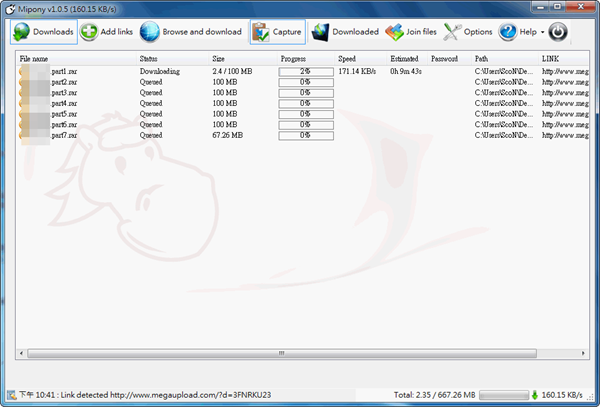Click the Join files icon
The image size is (600, 407).
point(395,32)
